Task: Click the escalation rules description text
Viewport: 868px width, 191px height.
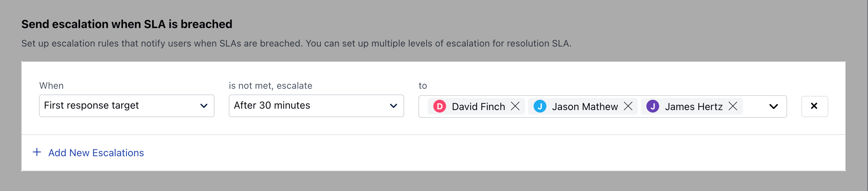Action: [296, 43]
